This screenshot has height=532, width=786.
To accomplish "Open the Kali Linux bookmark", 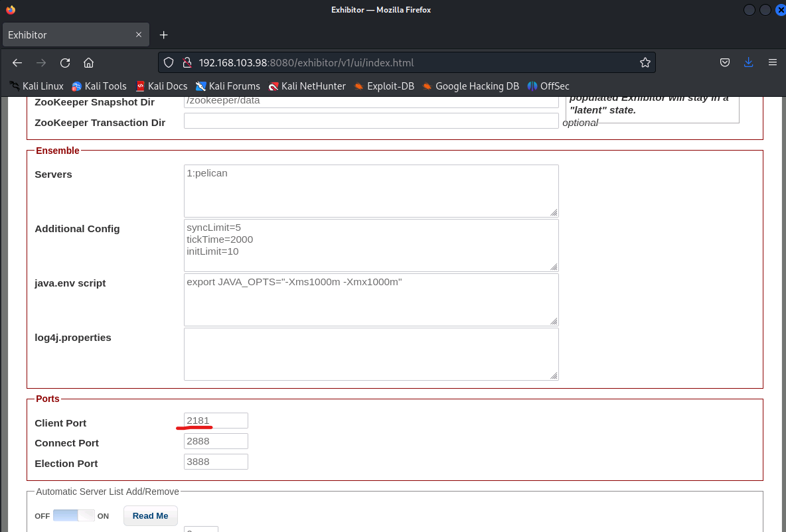I will coord(37,86).
